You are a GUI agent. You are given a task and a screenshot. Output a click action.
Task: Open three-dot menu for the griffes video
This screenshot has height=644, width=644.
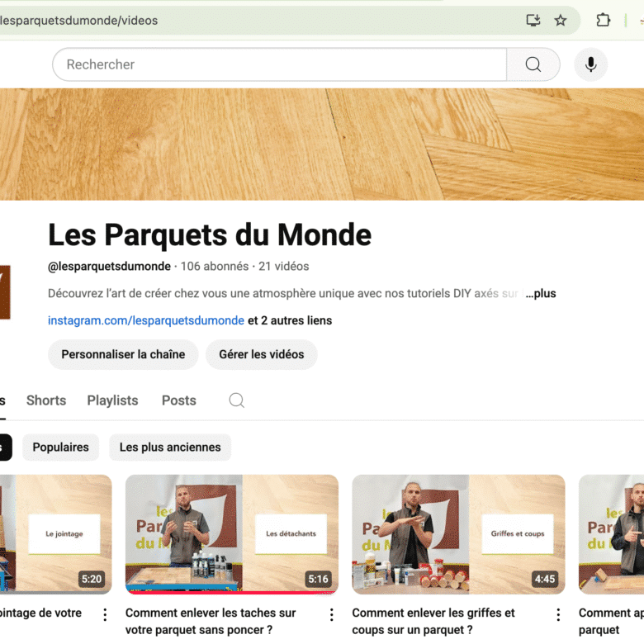[x=558, y=614]
